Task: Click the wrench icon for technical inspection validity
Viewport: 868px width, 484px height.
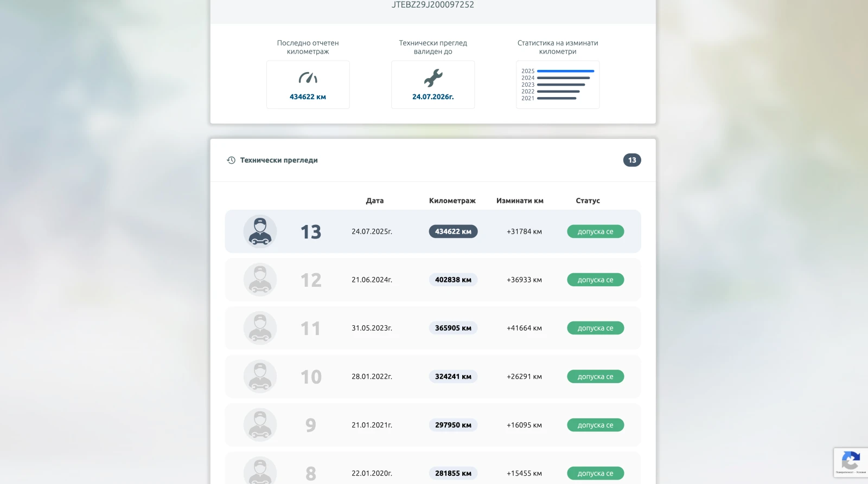Action: click(433, 78)
